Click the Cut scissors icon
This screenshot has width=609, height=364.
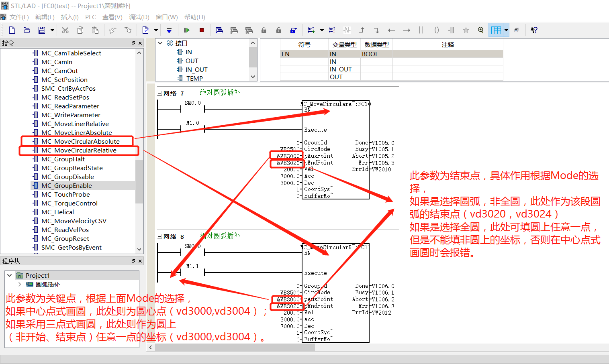coord(65,30)
